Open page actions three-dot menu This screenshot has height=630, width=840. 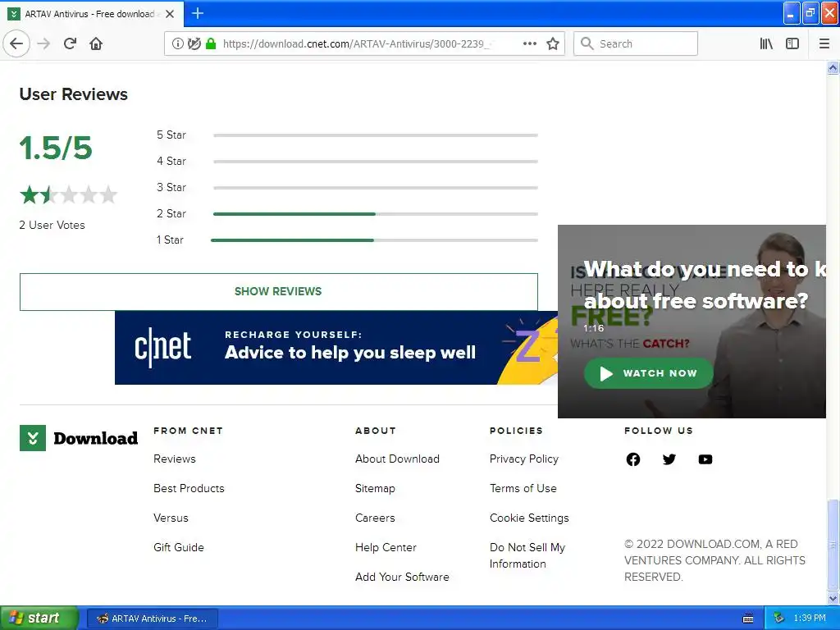click(x=529, y=43)
